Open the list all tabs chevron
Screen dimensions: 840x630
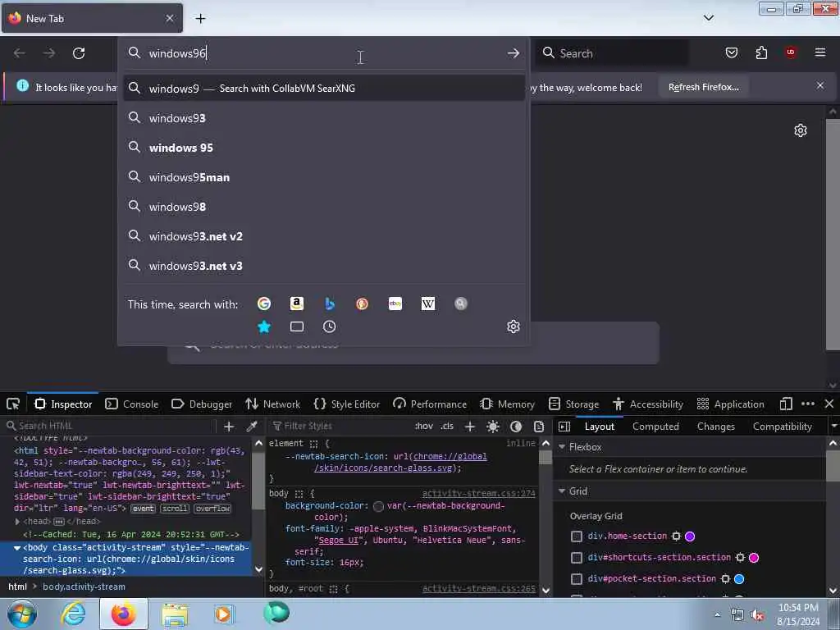point(708,18)
